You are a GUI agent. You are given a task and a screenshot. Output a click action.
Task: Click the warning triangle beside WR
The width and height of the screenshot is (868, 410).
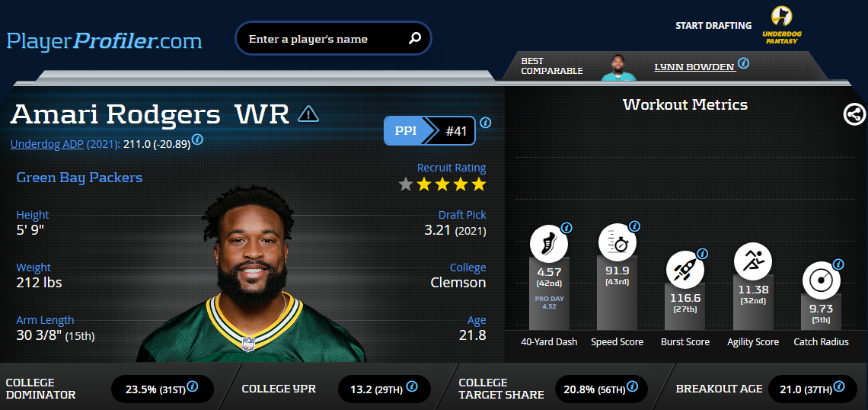[308, 114]
